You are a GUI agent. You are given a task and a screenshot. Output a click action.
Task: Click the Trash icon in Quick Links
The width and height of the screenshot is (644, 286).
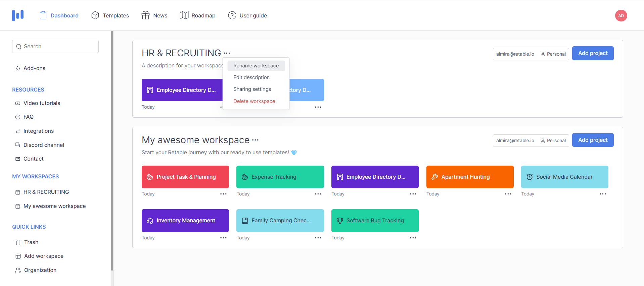(x=18, y=242)
